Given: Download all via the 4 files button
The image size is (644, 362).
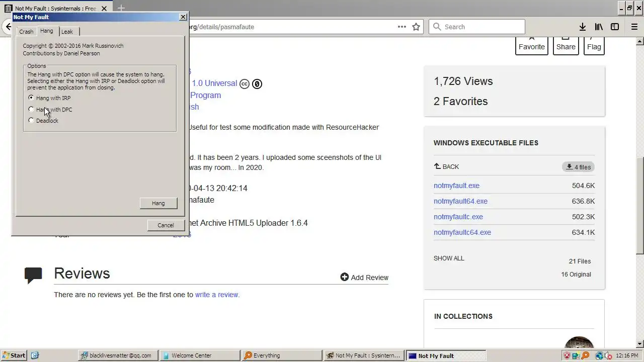Looking at the screenshot, I should 579,167.
